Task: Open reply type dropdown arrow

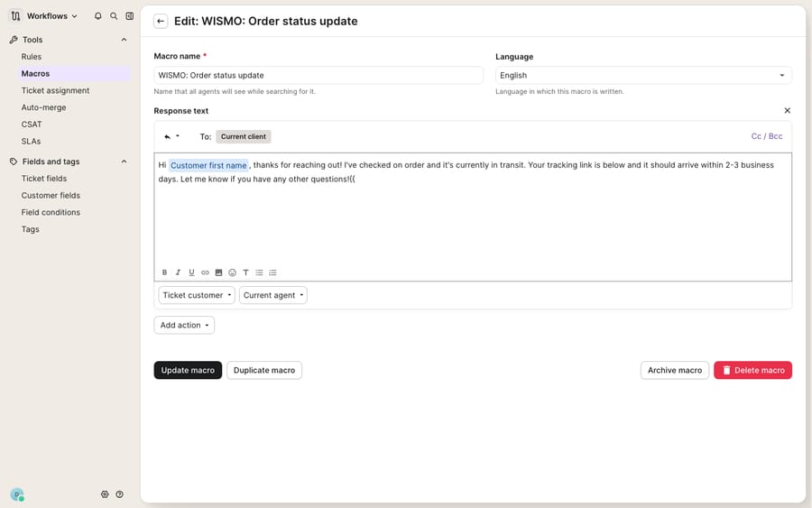Action: click(178, 136)
